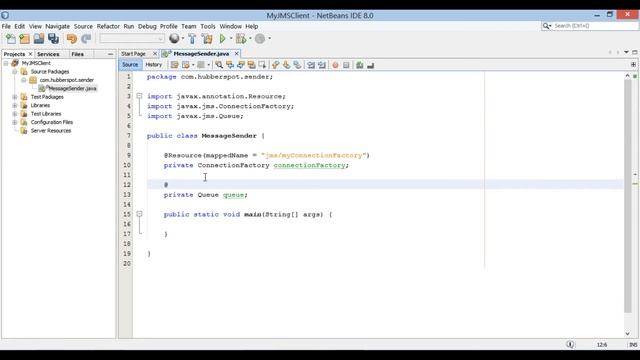The width and height of the screenshot is (640, 360).
Task: Close the Projects panel tab
Action: 30,54
